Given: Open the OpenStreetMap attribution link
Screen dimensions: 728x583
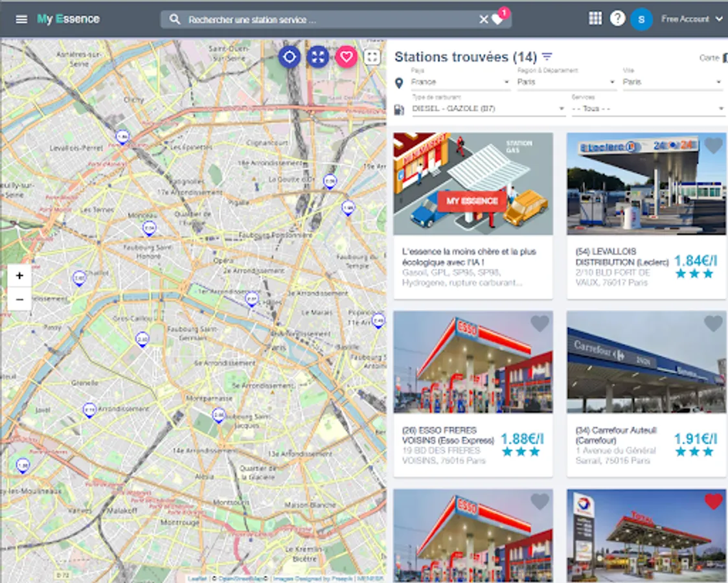Looking at the screenshot, I should (x=240, y=578).
